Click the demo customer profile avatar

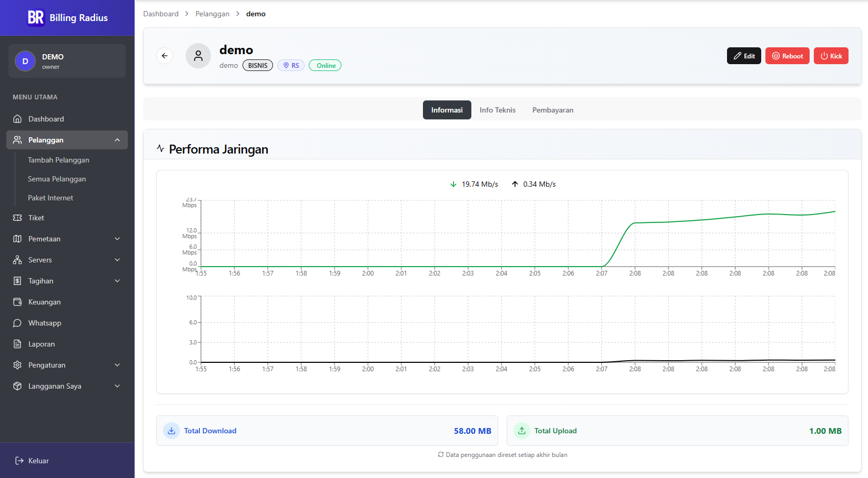[198, 56]
